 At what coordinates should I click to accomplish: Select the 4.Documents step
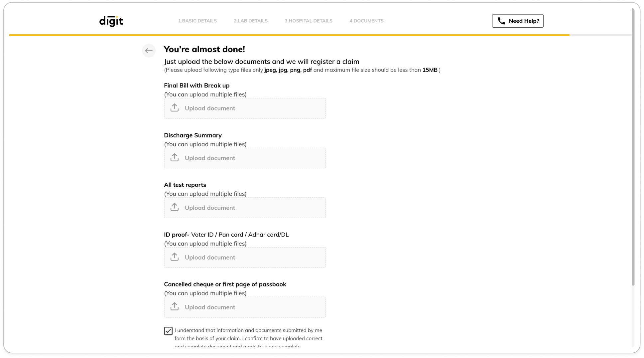click(x=366, y=21)
